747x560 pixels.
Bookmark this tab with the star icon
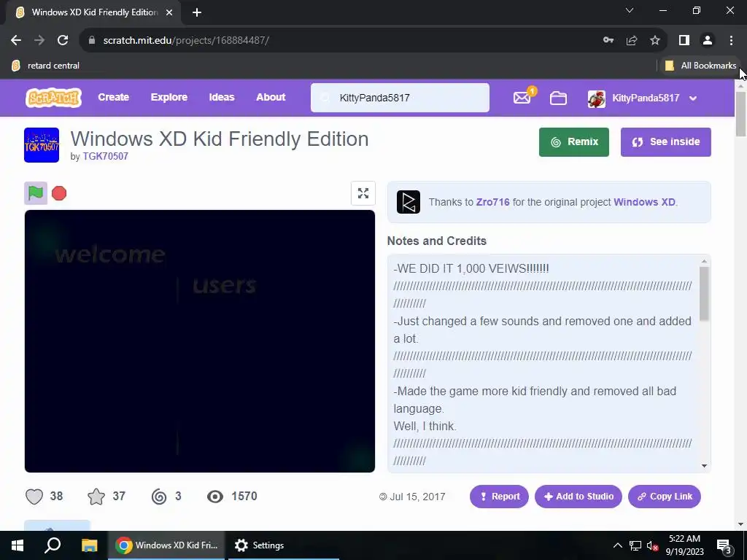[x=655, y=41]
